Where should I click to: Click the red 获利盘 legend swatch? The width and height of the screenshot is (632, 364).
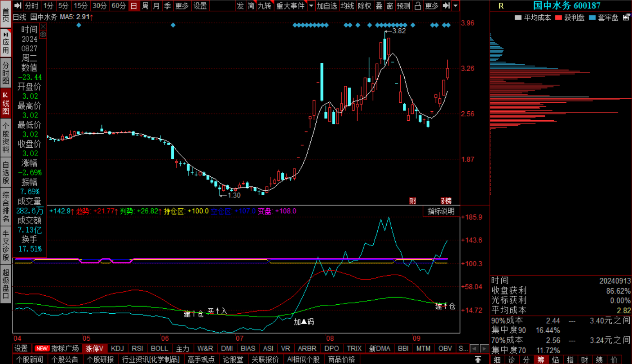[559, 18]
